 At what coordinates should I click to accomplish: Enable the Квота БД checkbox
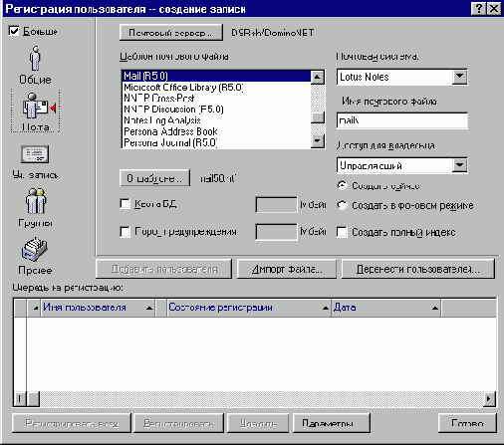(125, 203)
